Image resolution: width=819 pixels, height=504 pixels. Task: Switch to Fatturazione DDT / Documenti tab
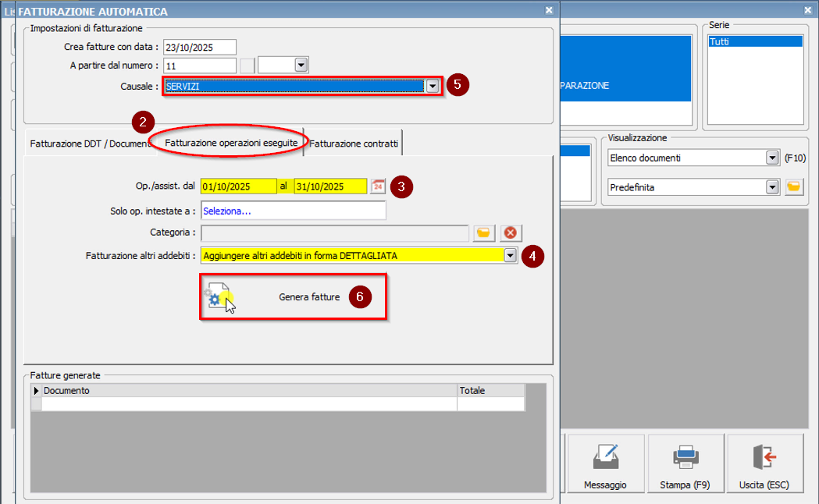pos(87,144)
